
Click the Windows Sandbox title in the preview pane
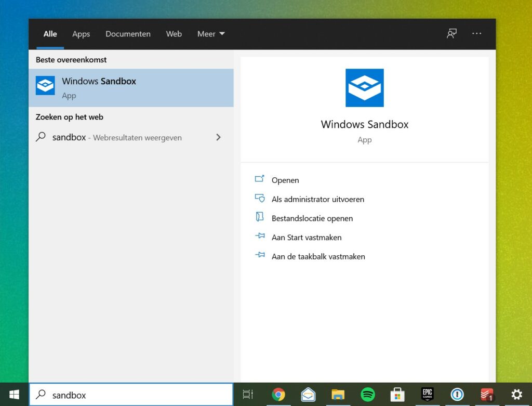[364, 124]
